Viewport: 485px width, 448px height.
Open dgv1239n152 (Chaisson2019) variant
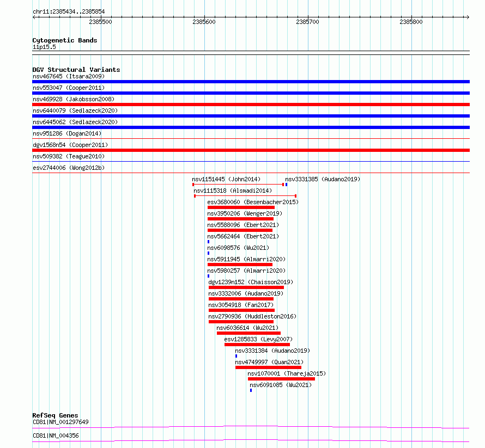[x=251, y=282]
